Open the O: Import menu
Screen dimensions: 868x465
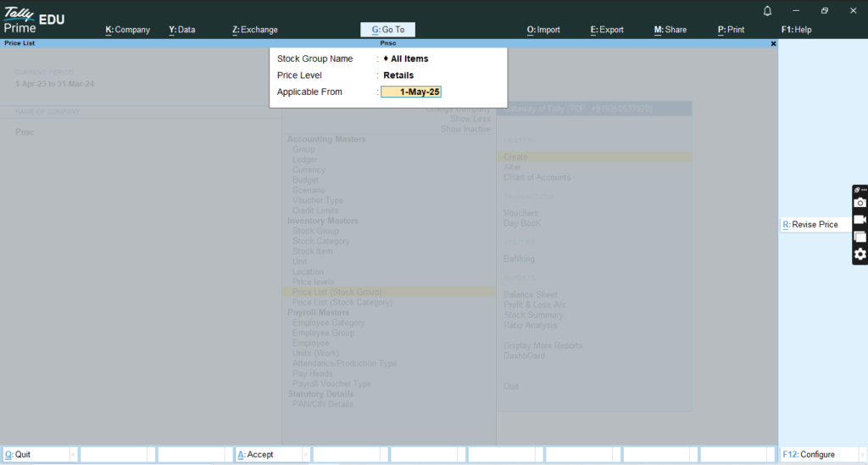click(x=543, y=30)
